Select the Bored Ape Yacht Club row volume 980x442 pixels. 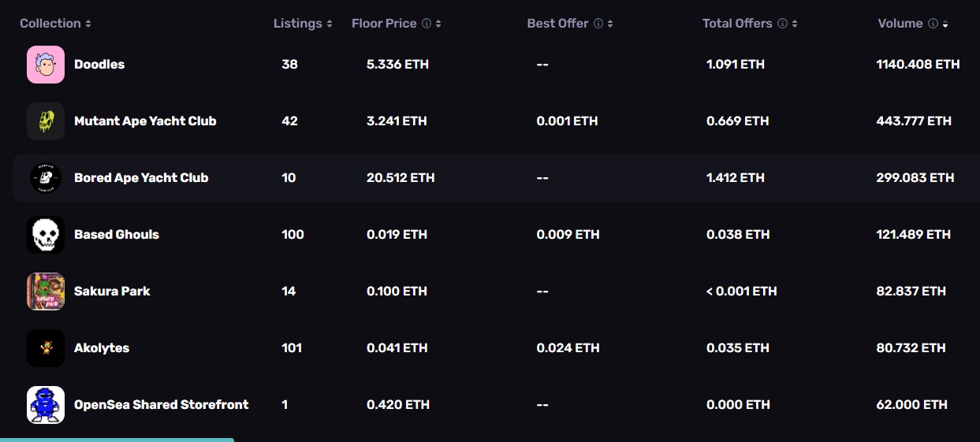915,178
